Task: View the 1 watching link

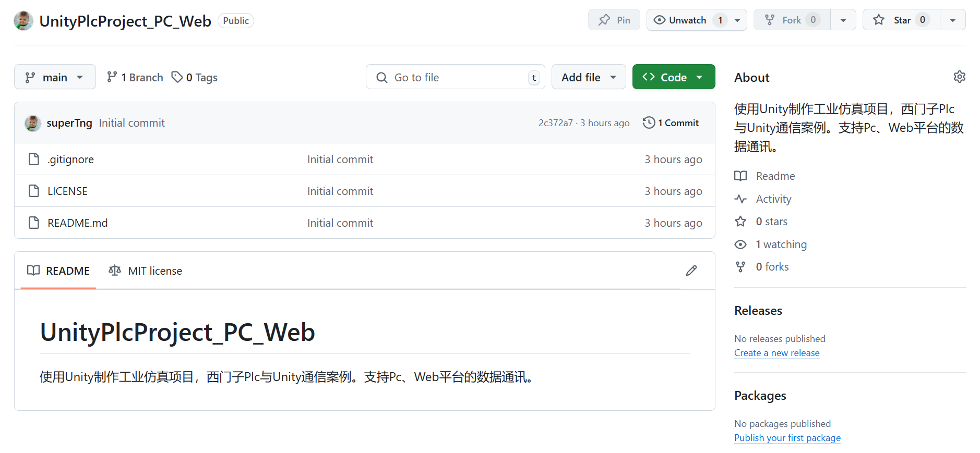Action: (x=771, y=244)
